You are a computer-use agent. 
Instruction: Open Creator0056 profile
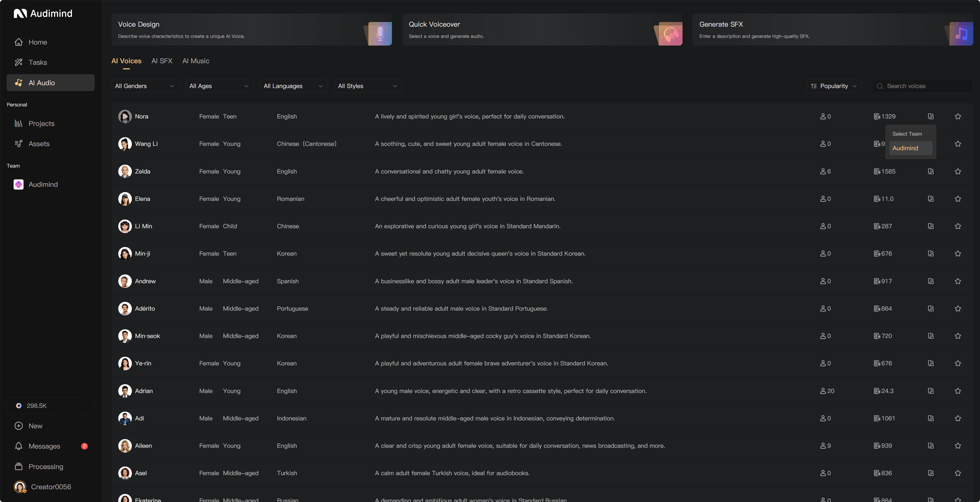[51, 487]
